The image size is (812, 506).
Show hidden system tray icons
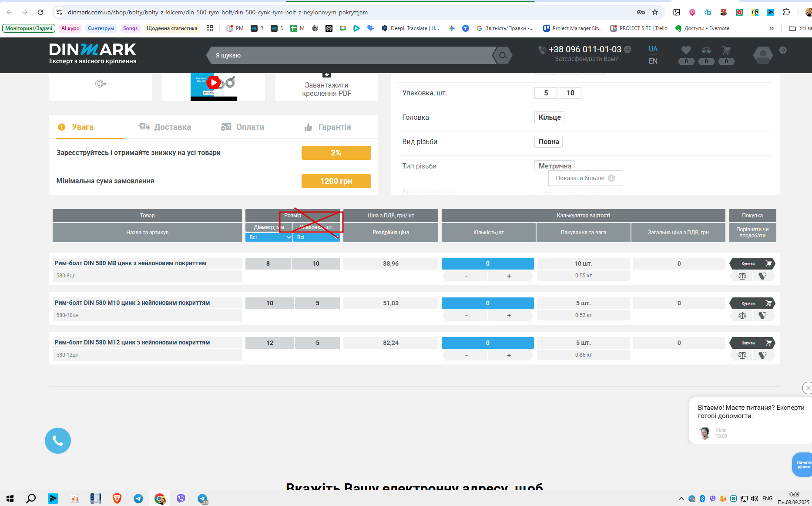tap(681, 499)
